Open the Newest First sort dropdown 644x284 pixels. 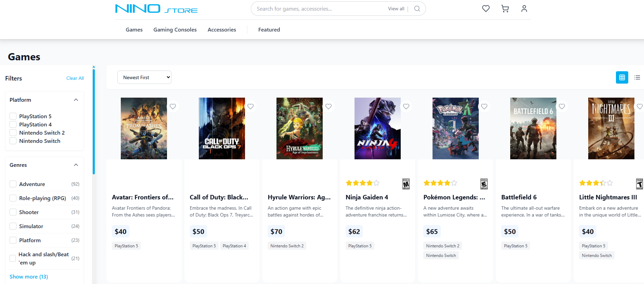[144, 77]
